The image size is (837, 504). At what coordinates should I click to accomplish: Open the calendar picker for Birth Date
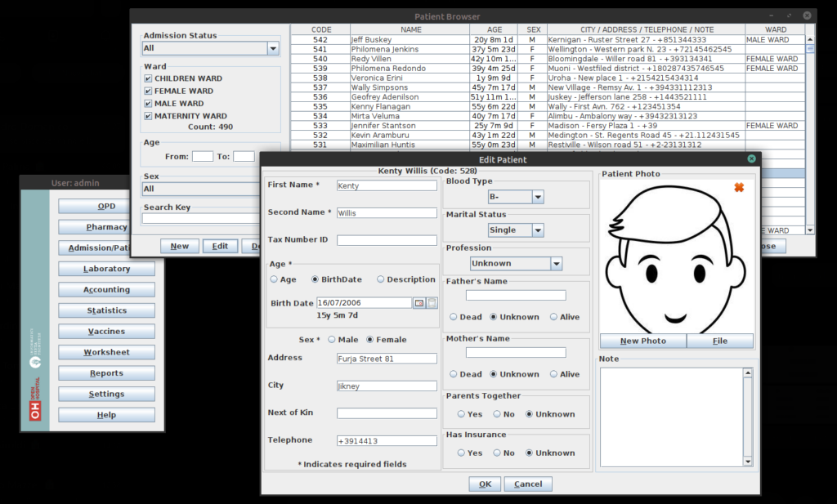[418, 303]
